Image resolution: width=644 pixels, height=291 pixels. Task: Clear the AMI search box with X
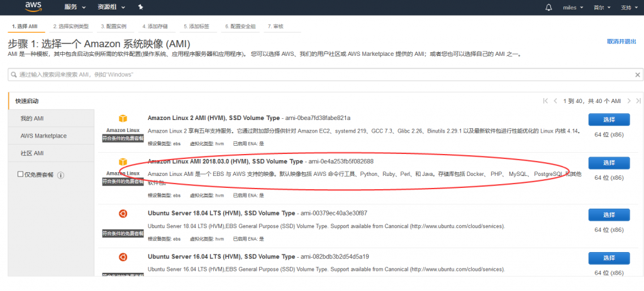(x=638, y=75)
